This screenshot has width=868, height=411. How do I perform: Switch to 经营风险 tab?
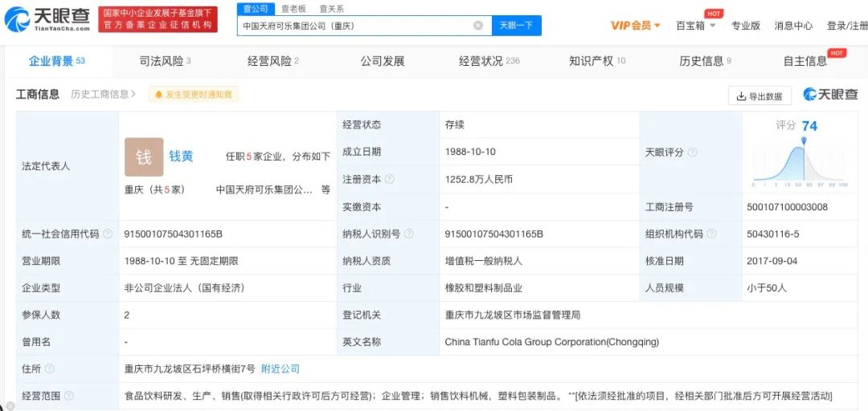point(273,61)
